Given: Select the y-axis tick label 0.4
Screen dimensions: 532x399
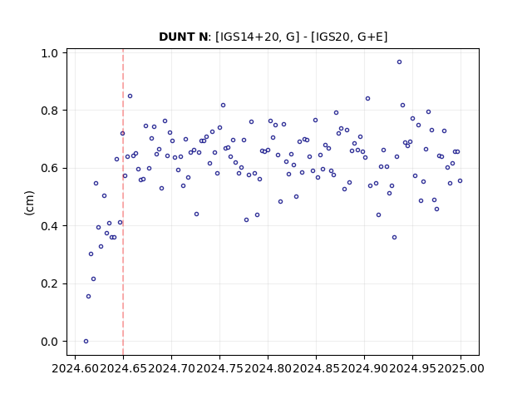Looking at the screenshot, I should (49, 226).
